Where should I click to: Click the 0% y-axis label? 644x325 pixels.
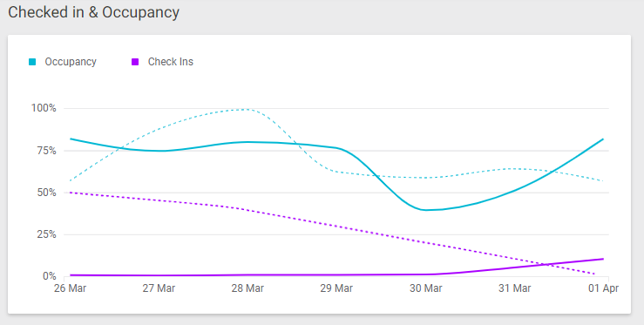click(x=50, y=276)
